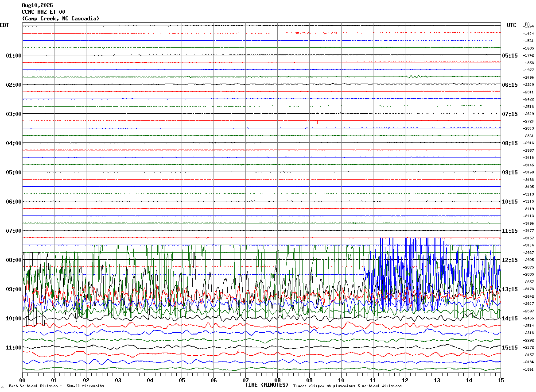Select the DC offset value -3096
The image size is (536, 392).
(x=528, y=223)
